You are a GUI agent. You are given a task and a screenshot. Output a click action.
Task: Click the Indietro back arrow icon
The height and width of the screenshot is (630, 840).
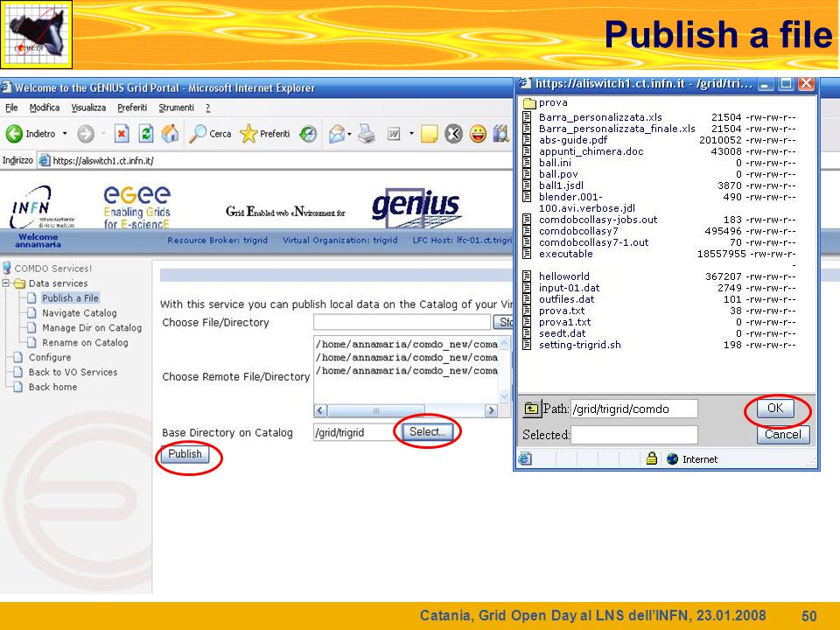pos(14,133)
